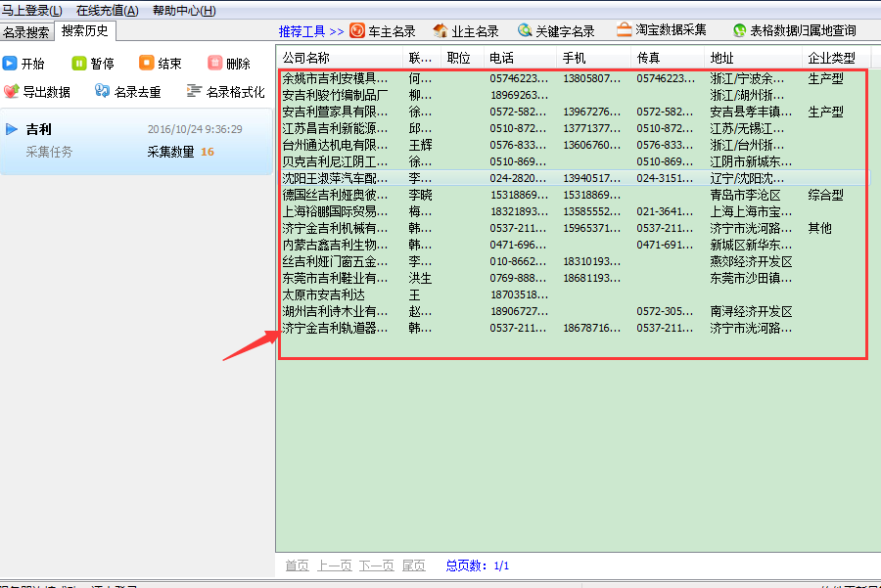Image resolution: width=881 pixels, height=588 pixels.
Task: Click the 暂停 pause icon
Action: point(94,63)
